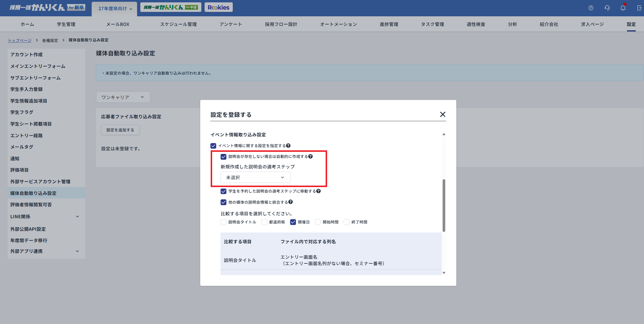
Task: Click the logout icon in top right
Action: tap(639, 8)
